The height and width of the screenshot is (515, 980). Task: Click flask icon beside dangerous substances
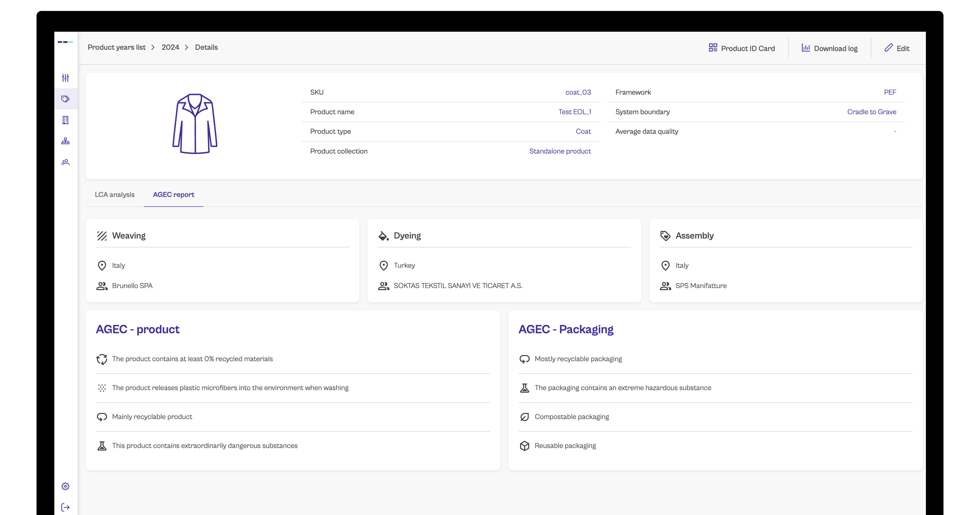(102, 445)
